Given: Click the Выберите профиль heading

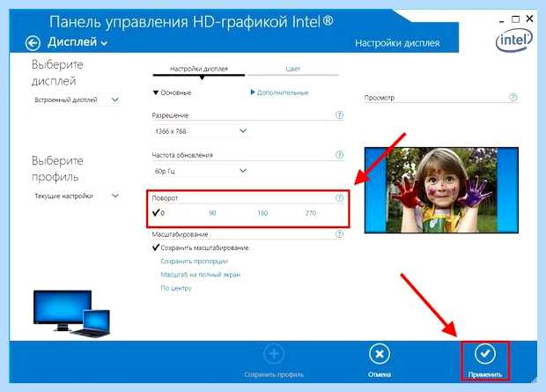Looking at the screenshot, I should [57, 169].
